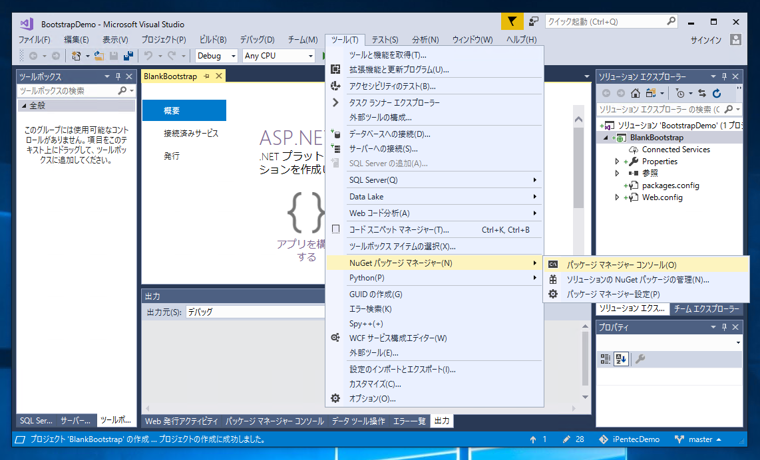Click the pin icon on BlankBootstrap tab
Image resolution: width=760 pixels, height=460 pixels.
(x=207, y=76)
